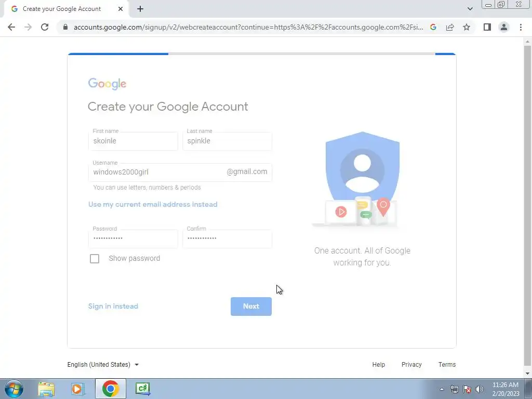The height and width of the screenshot is (399, 532).
Task: Open the Privacy link
Action: [x=411, y=364]
